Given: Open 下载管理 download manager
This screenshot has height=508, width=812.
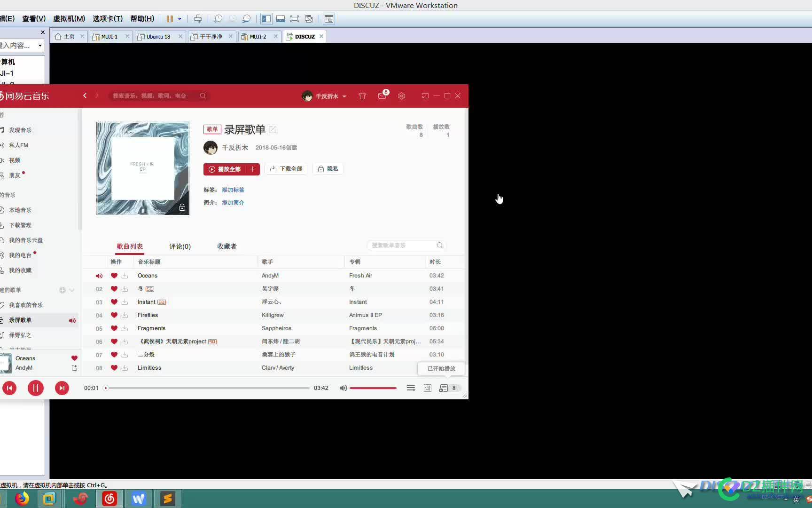Looking at the screenshot, I should (20, 225).
